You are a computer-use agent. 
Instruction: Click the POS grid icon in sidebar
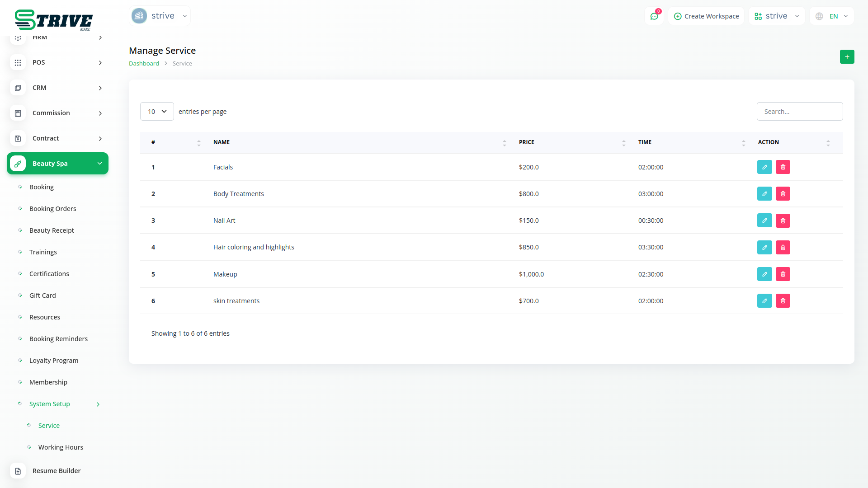point(18,63)
